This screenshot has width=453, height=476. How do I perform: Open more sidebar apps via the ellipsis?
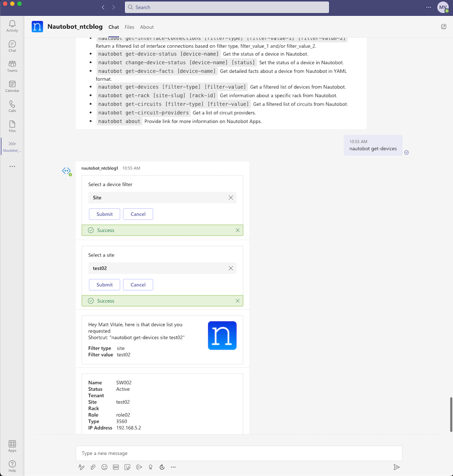[x=12, y=166]
